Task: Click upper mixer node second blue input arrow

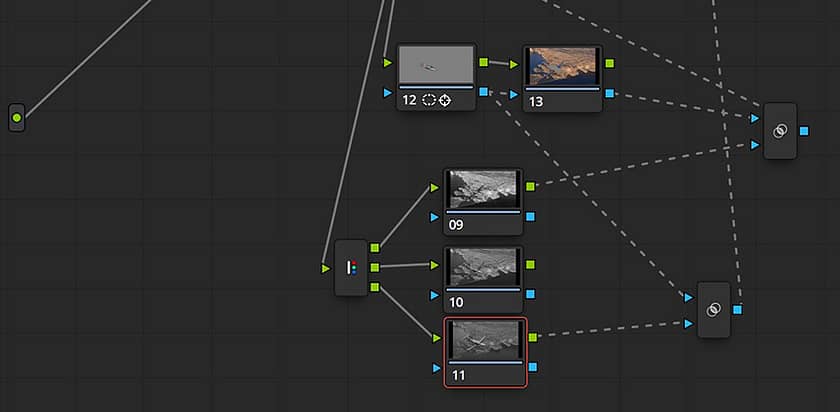Action: point(755,145)
